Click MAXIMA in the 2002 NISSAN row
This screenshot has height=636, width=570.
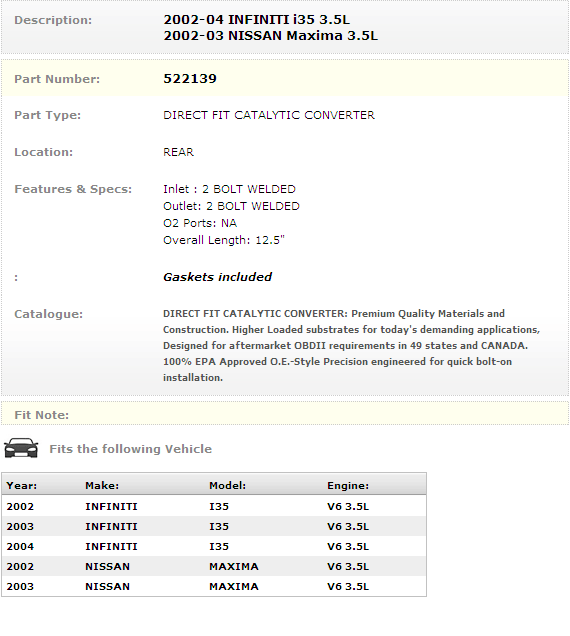click(x=234, y=567)
